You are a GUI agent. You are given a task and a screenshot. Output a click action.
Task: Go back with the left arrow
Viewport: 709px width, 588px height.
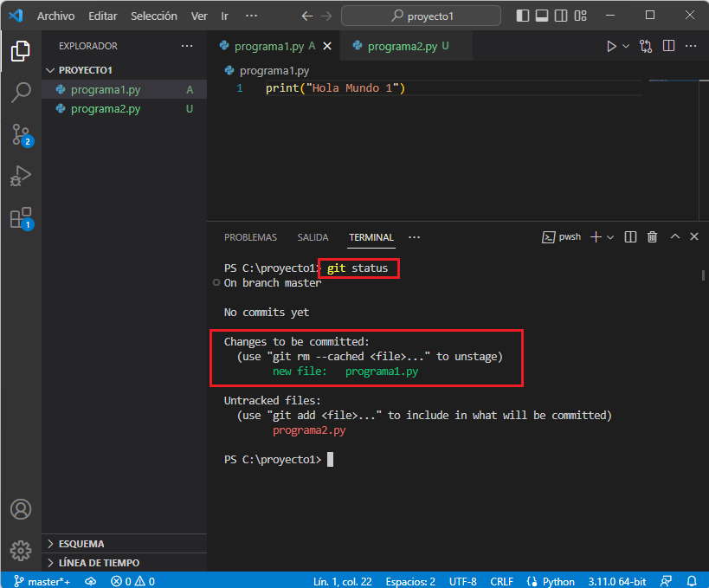307,16
